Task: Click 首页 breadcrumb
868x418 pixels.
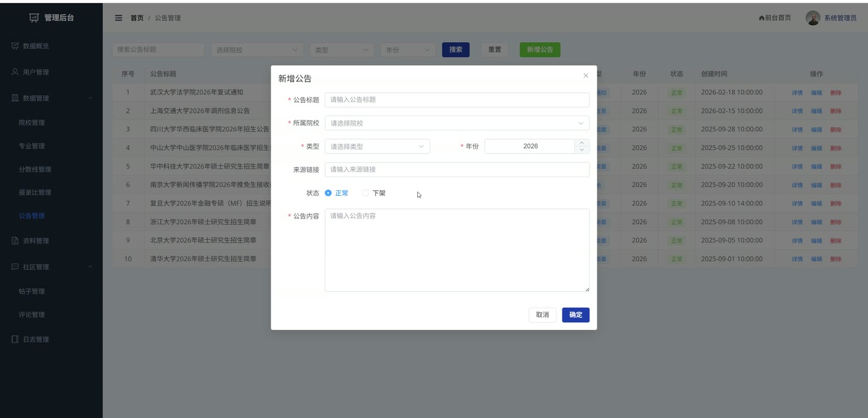Action: click(x=137, y=18)
